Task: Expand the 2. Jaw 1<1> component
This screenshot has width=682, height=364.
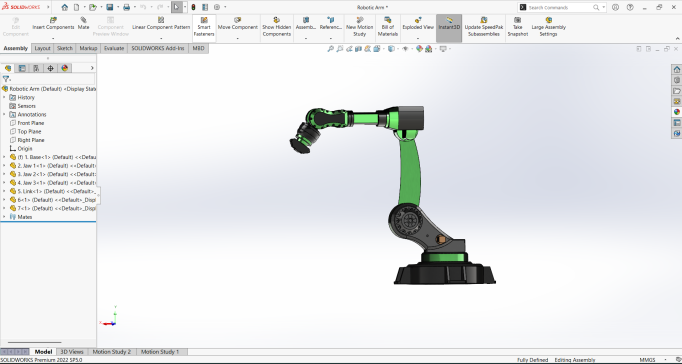Action: (x=4, y=166)
